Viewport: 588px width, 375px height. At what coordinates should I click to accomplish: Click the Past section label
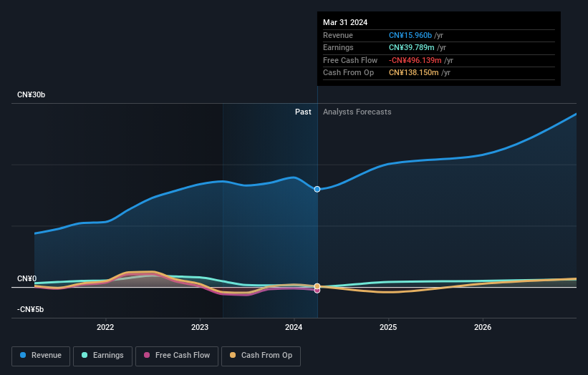coord(303,112)
